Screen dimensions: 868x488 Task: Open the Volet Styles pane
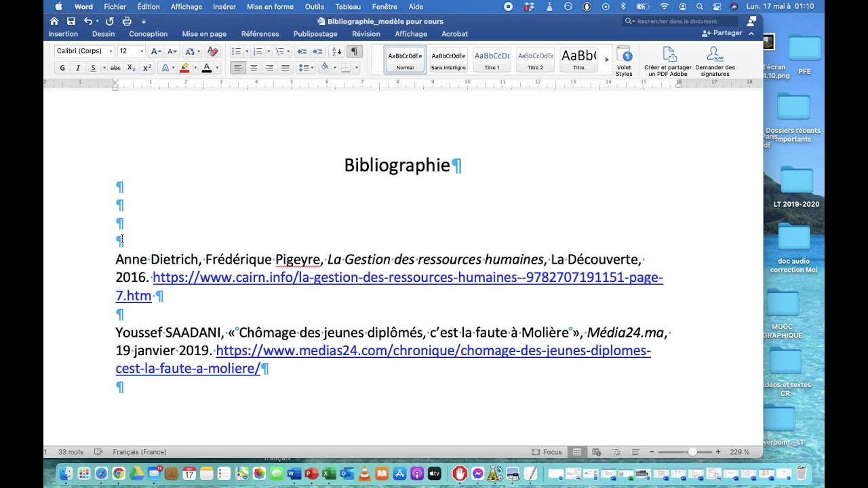(x=624, y=61)
